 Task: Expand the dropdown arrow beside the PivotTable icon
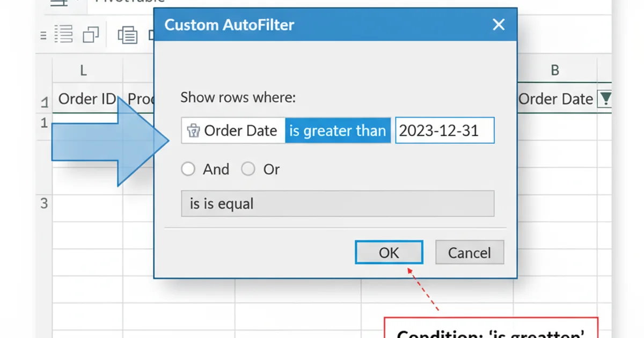pos(77,2)
